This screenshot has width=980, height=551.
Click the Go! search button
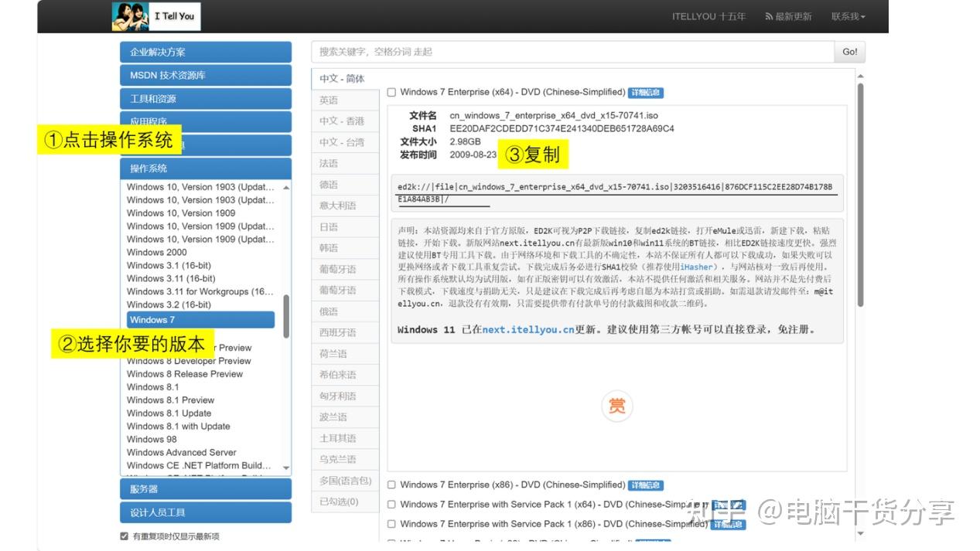[850, 52]
